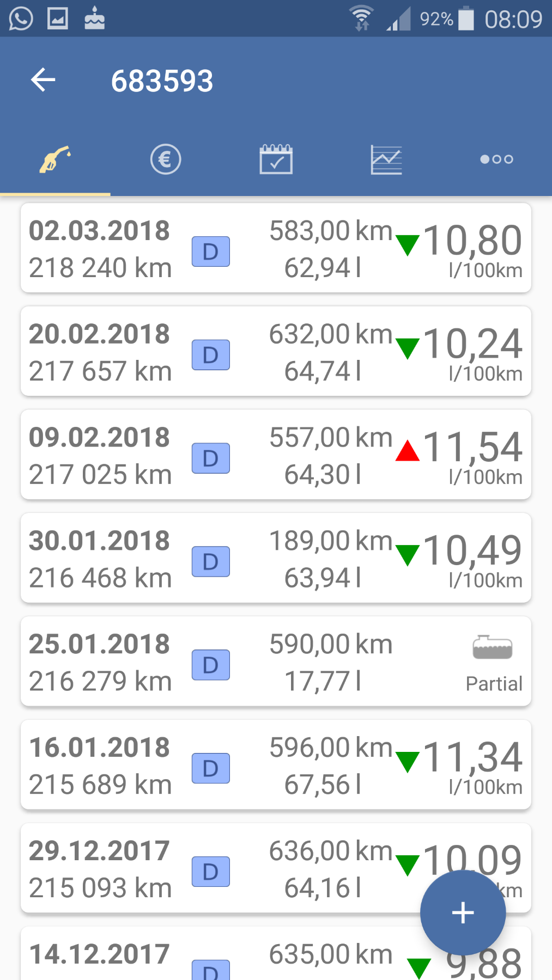Tap the D fuel badge on 16.01.2018
This screenshot has width=552, height=980.
(211, 768)
